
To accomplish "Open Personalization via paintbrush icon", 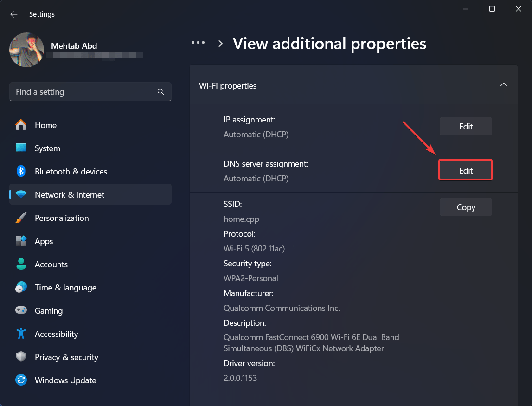I will [21, 218].
